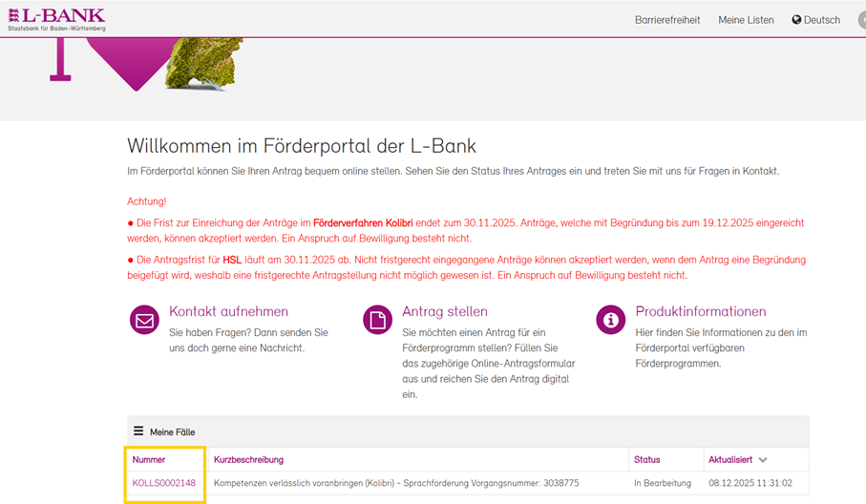Open the Kontakt aufnehmen heading link
The image size is (866, 504).
[228, 311]
